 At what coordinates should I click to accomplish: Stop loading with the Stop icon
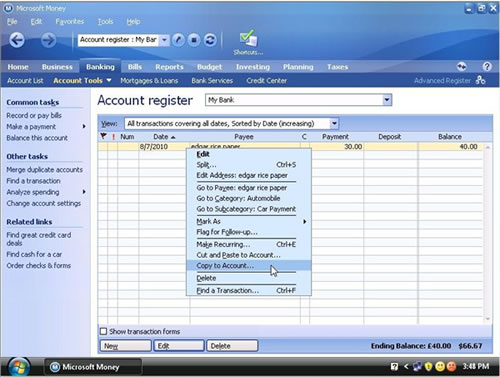point(194,40)
